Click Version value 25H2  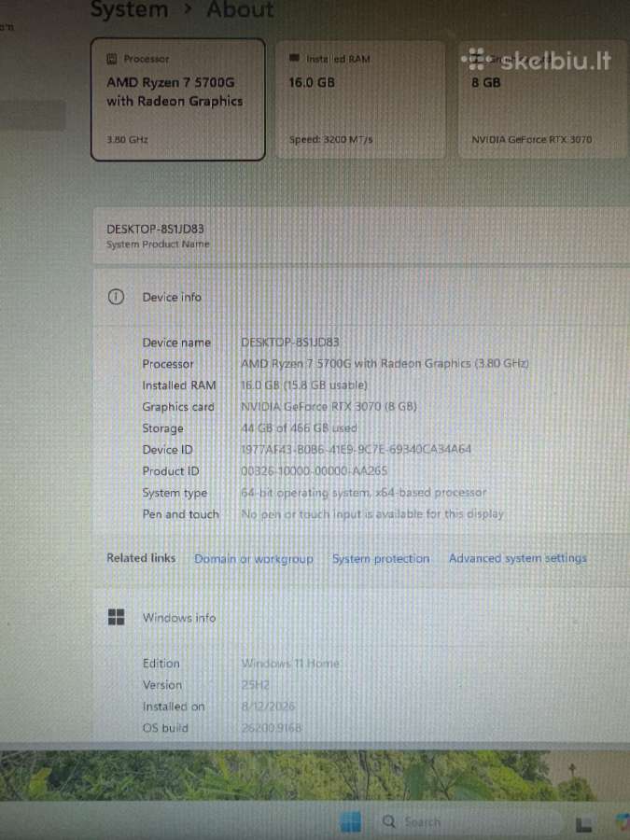click(x=255, y=685)
